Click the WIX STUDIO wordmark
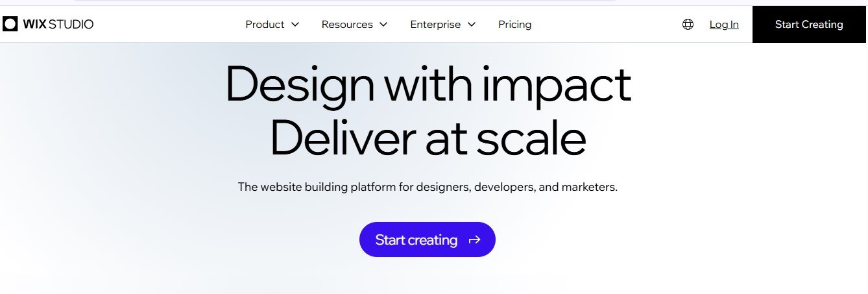The height and width of the screenshot is (294, 868). click(x=58, y=25)
